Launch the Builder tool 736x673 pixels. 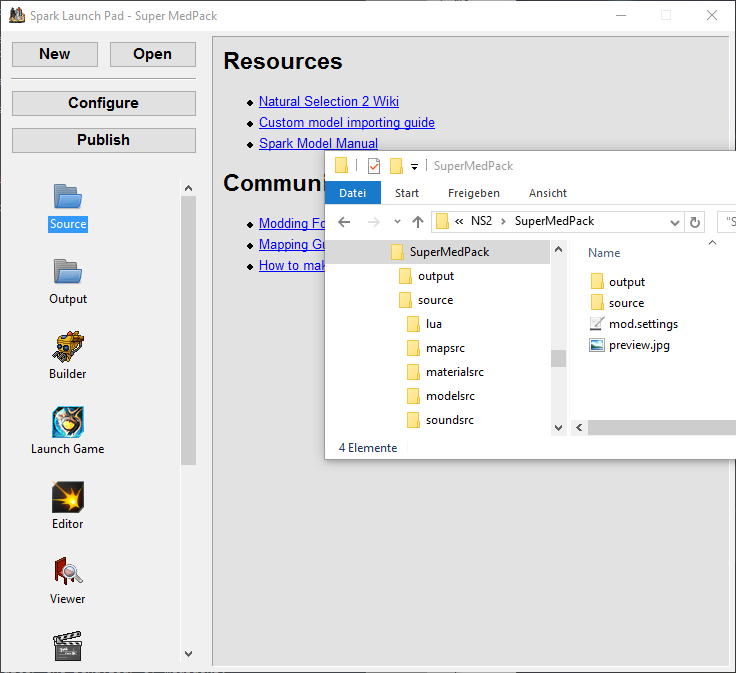[68, 346]
